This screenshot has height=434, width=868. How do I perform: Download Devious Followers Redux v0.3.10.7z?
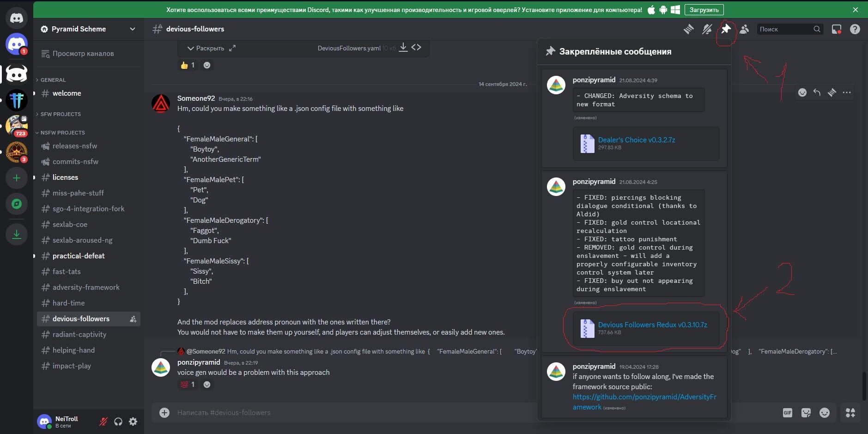pyautogui.click(x=652, y=325)
